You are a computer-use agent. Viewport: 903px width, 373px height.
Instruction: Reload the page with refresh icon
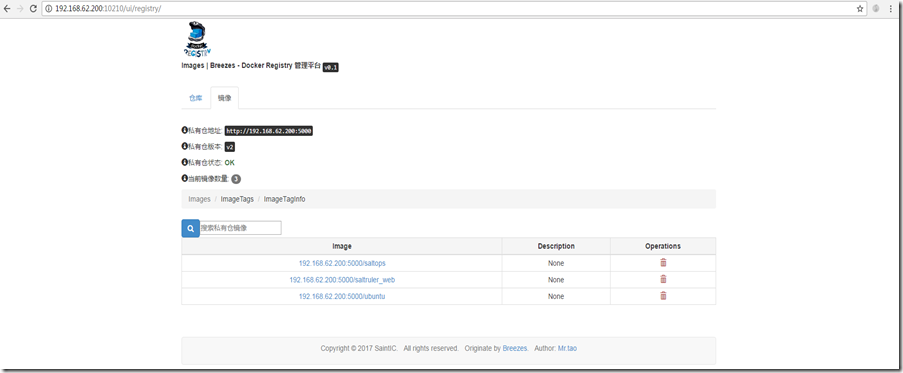33,9
